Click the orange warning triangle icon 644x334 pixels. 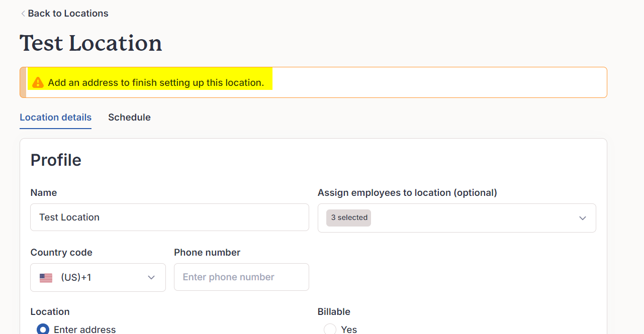coord(38,82)
